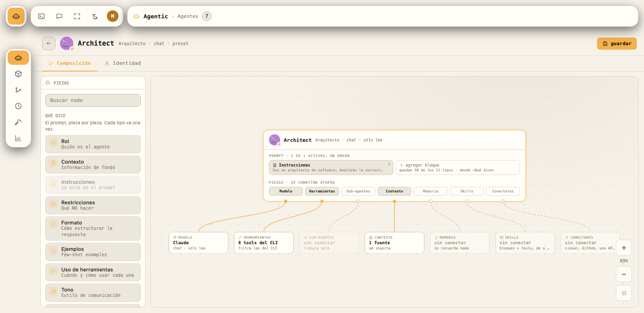Screen dimensions: 644x313
Task: Click the "Memoria" pill in the Architect node
Action: click(431, 191)
